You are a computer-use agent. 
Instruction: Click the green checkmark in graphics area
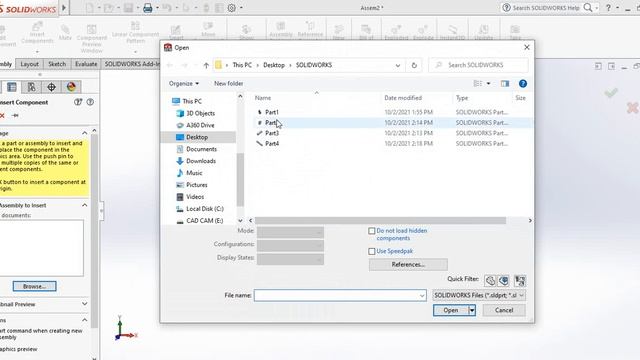611,93
